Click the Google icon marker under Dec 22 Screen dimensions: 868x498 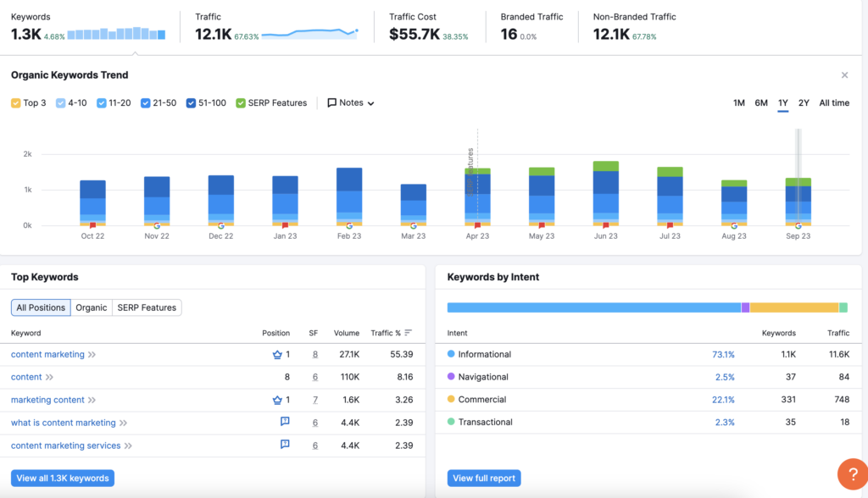coord(221,226)
